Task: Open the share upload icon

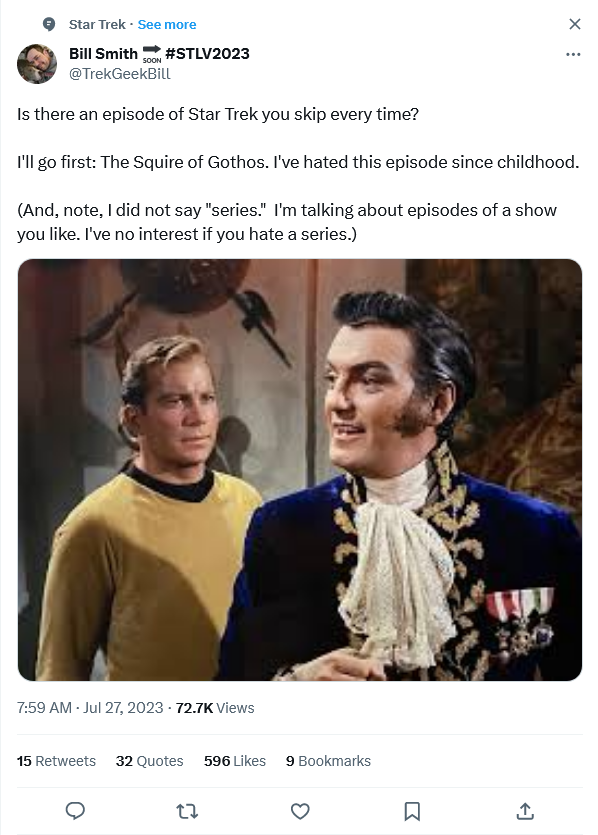Action: click(x=525, y=811)
